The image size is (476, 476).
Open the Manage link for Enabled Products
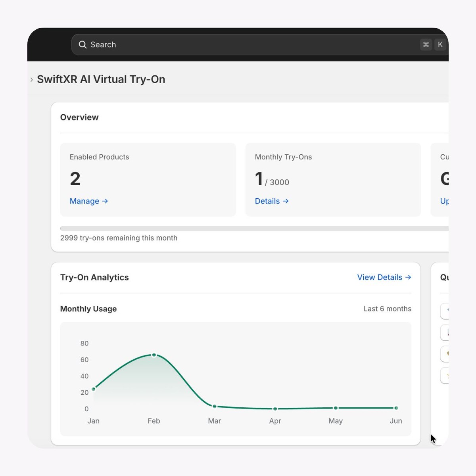89,201
